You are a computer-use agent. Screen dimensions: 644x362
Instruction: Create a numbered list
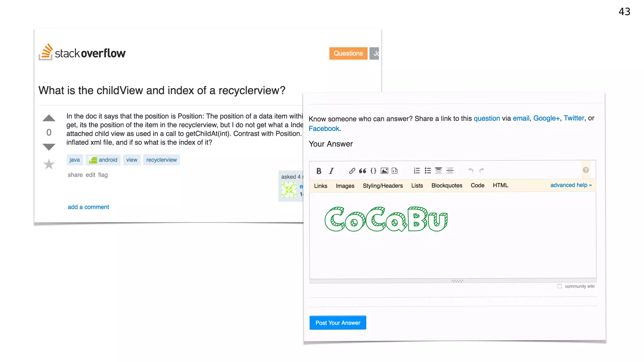[x=417, y=171]
